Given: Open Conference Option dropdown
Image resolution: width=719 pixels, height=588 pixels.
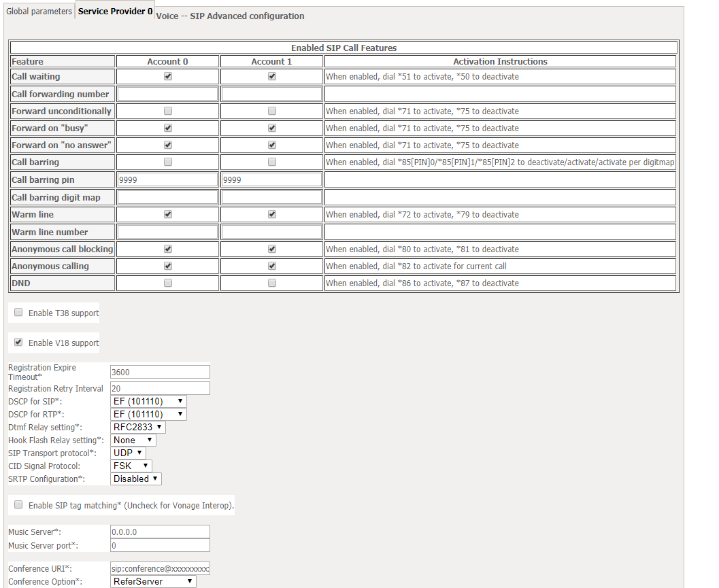Looking at the screenshot, I should tap(153, 582).
